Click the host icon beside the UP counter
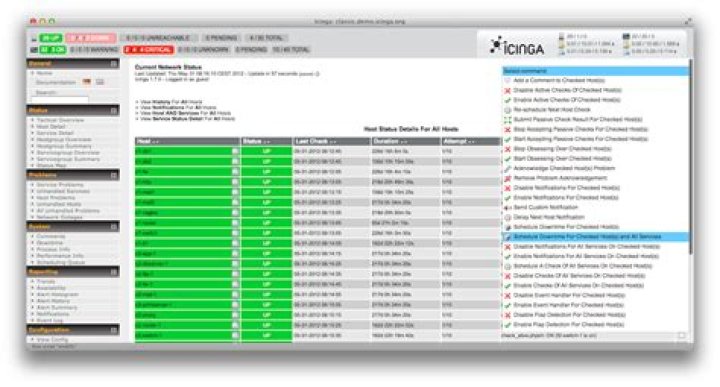The height and width of the screenshot is (387, 720). point(34,39)
